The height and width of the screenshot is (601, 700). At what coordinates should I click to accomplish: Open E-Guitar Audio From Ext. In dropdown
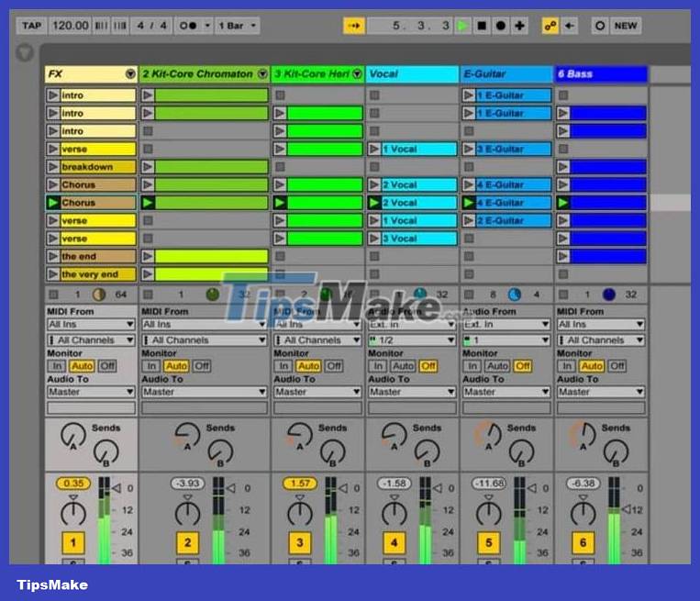[506, 324]
